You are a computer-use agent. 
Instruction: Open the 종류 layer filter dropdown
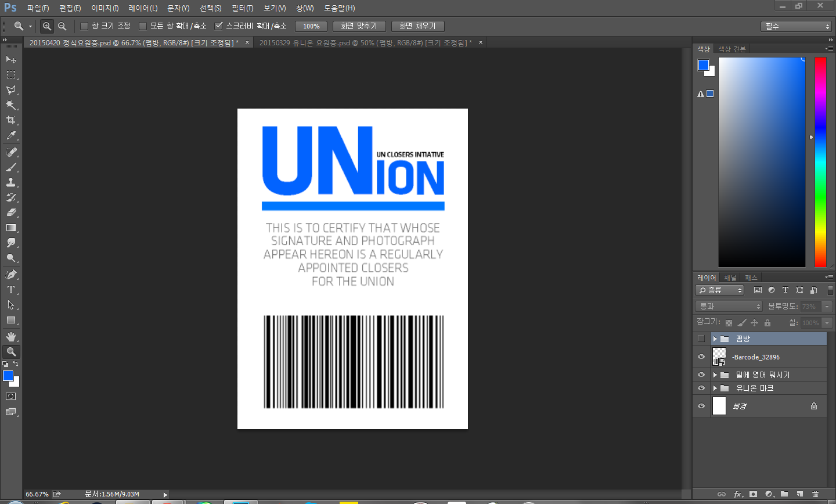(720, 290)
